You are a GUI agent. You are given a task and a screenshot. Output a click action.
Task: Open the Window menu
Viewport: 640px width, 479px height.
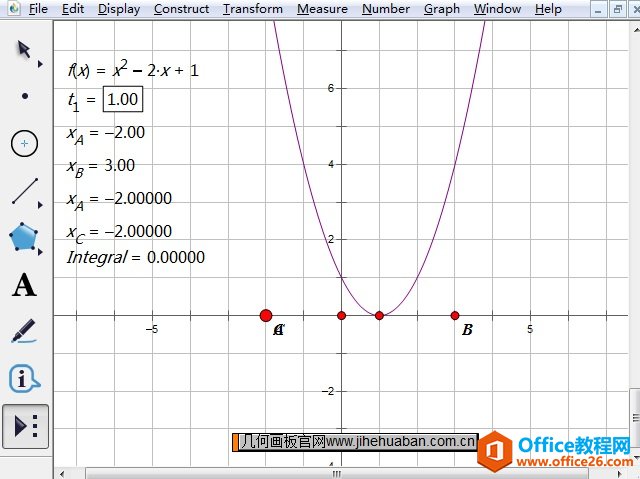click(497, 9)
